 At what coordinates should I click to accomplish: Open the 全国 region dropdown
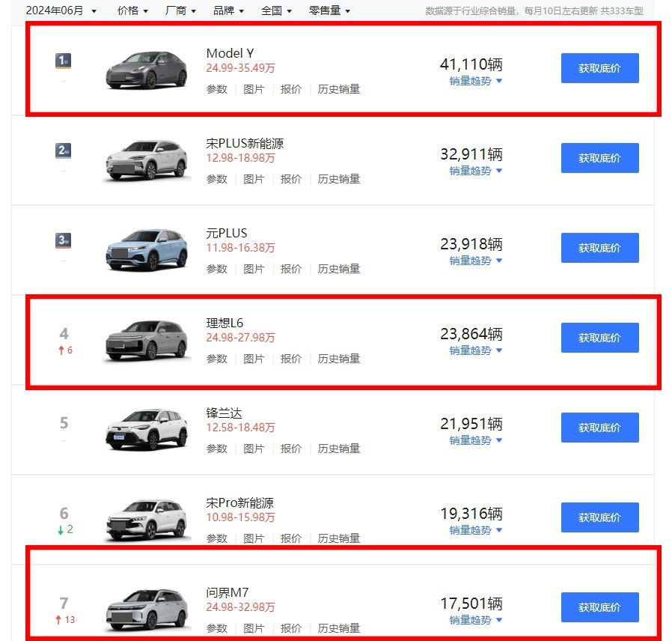tap(276, 10)
